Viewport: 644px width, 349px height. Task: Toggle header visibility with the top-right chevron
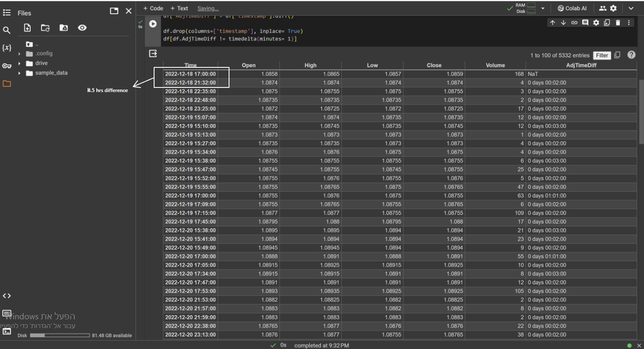tap(631, 8)
